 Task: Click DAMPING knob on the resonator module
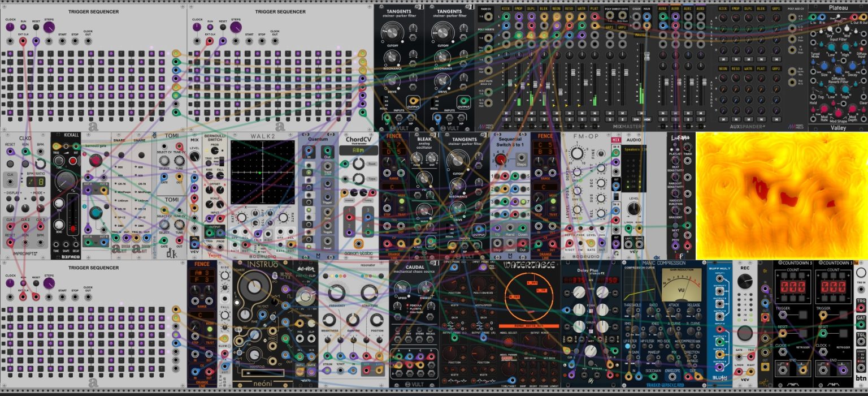pyautogui.click(x=352, y=318)
